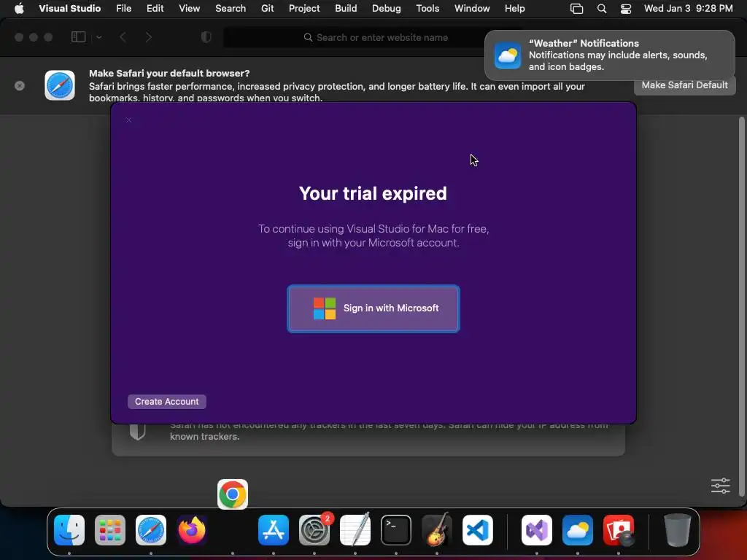Open Visual Studio from the Dock
The image size is (747, 560).
[537, 530]
